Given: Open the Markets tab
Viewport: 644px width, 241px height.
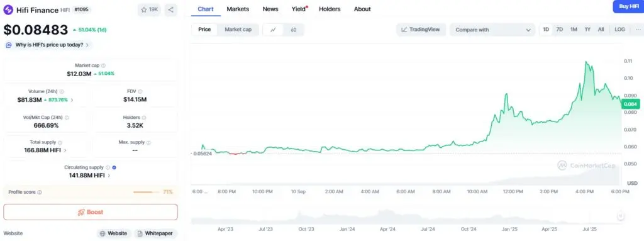Looking at the screenshot, I should (x=238, y=9).
